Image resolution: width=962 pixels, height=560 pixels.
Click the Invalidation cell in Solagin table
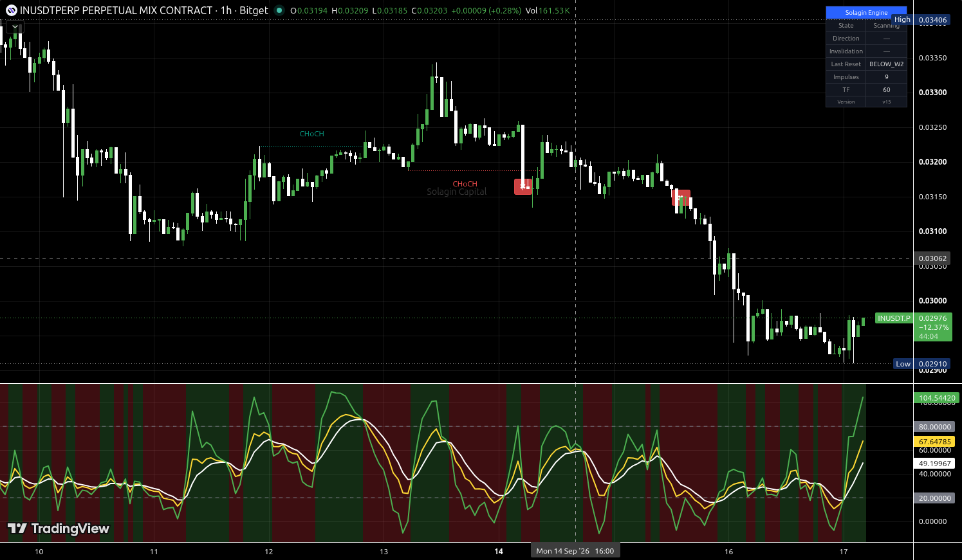point(846,51)
